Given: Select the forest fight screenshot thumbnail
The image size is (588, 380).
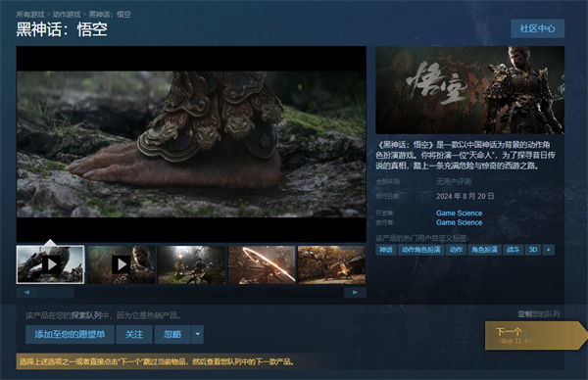Looking at the screenshot, I should 192,264.
